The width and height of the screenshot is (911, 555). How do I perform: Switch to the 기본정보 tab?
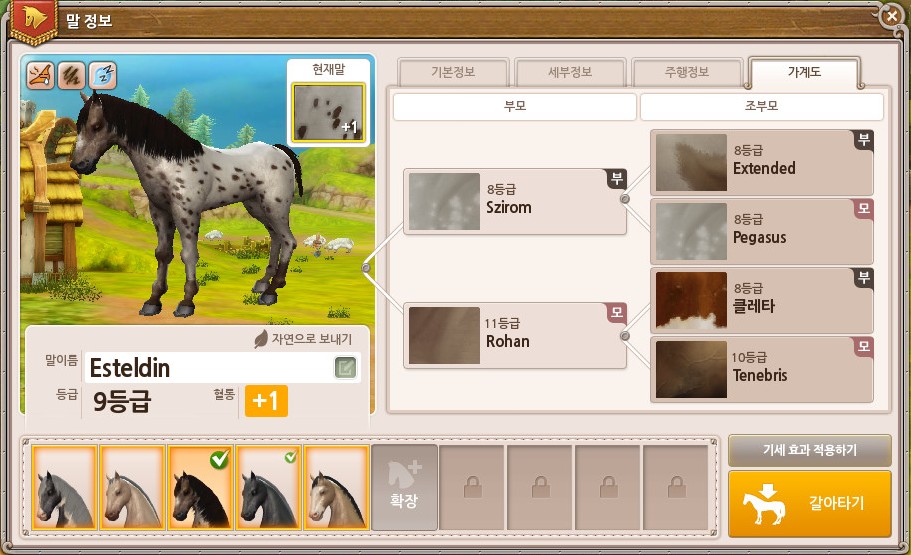pyautogui.click(x=453, y=72)
